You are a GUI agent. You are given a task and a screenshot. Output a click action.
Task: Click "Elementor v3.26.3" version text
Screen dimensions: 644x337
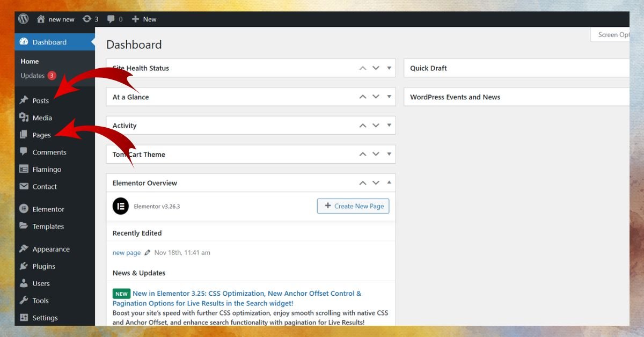157,206
